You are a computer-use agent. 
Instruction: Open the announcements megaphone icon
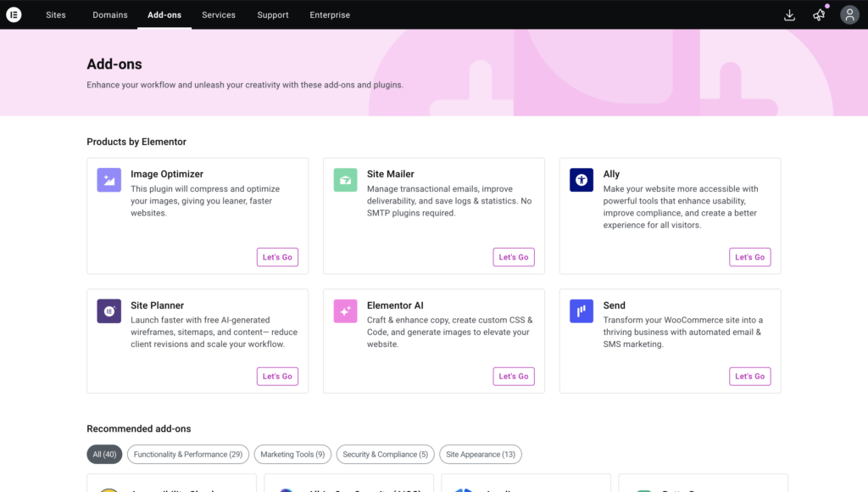tap(819, 14)
